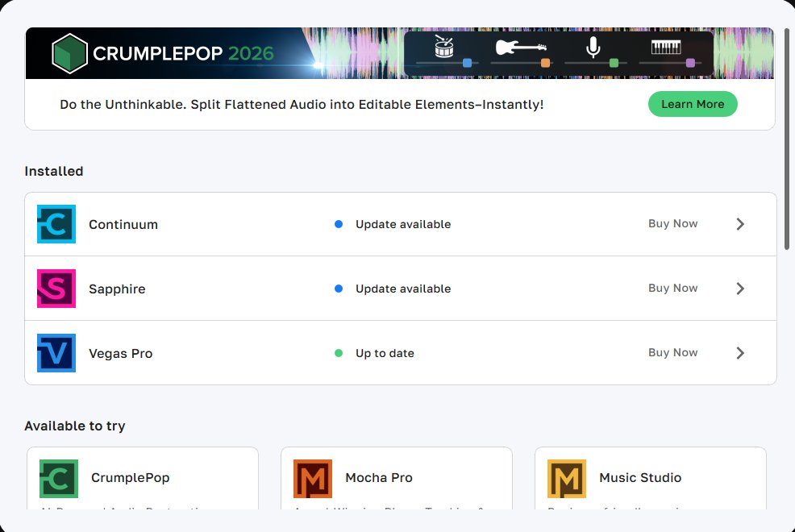Image resolution: width=795 pixels, height=532 pixels.
Task: Click the Continuum app icon
Action: tap(56, 224)
